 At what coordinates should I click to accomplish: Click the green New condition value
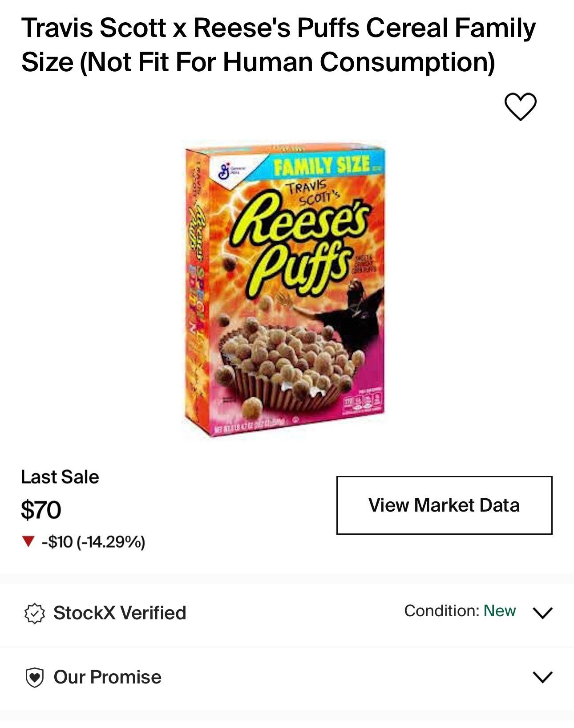(x=500, y=611)
